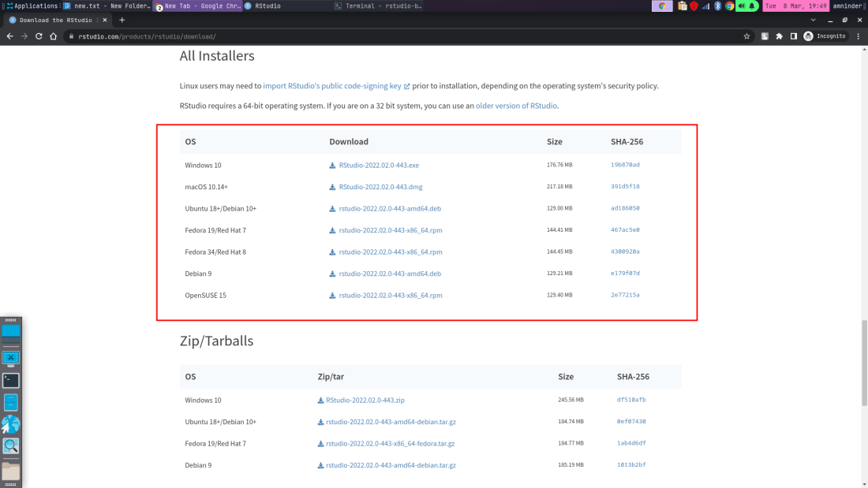
Task: Close the Download the RStudio tab
Action: [x=105, y=20]
